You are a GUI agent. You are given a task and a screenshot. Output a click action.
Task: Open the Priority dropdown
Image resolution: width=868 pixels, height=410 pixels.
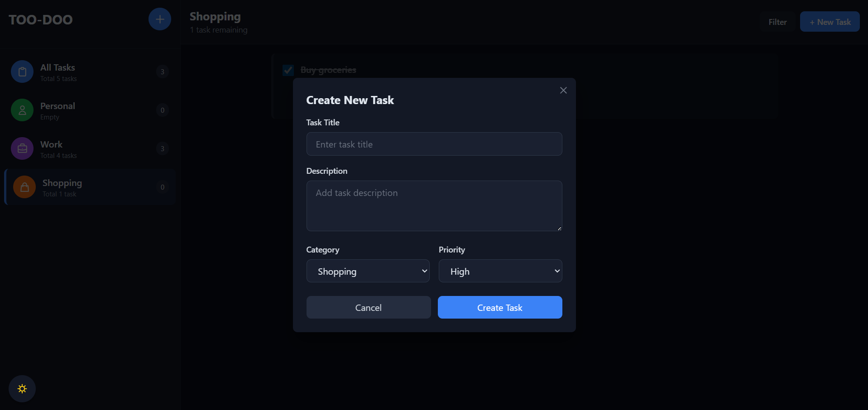pyautogui.click(x=500, y=271)
